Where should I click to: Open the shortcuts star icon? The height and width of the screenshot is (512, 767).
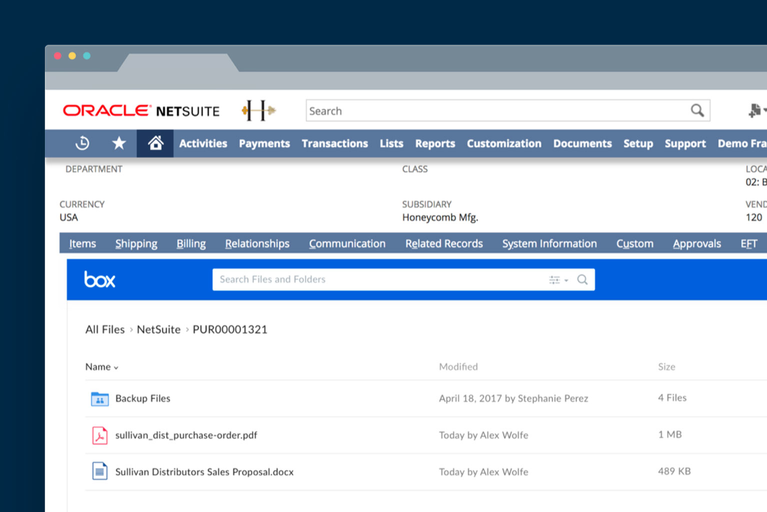coord(119,143)
